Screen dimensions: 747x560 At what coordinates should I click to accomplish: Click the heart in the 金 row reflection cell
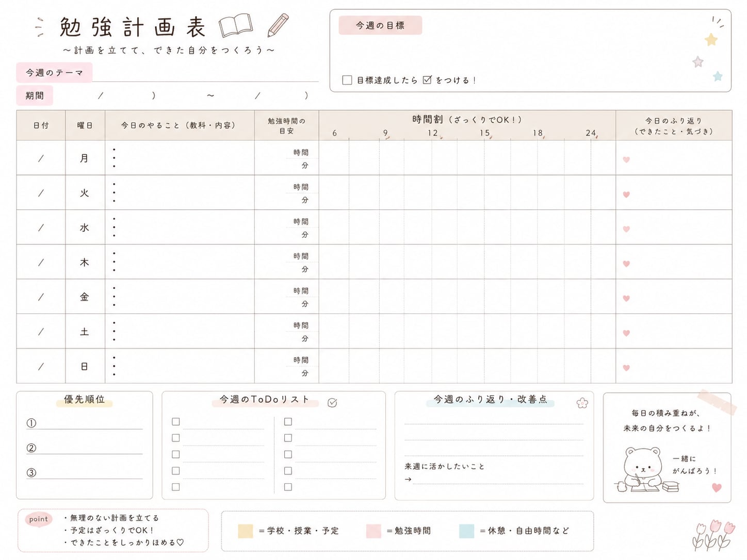point(626,298)
